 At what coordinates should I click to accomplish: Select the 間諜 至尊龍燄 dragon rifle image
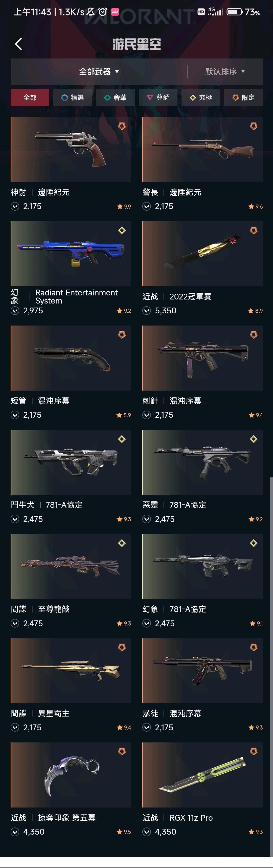(x=71, y=567)
